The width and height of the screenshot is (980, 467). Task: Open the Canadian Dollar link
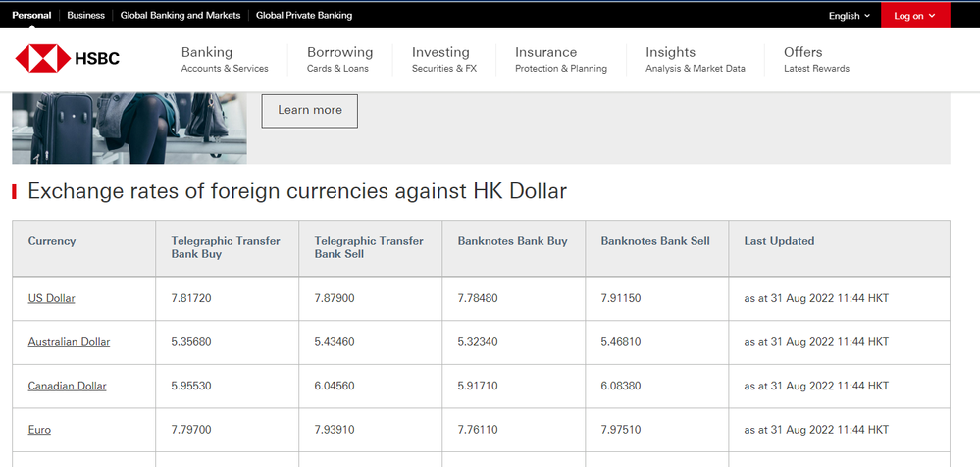67,387
